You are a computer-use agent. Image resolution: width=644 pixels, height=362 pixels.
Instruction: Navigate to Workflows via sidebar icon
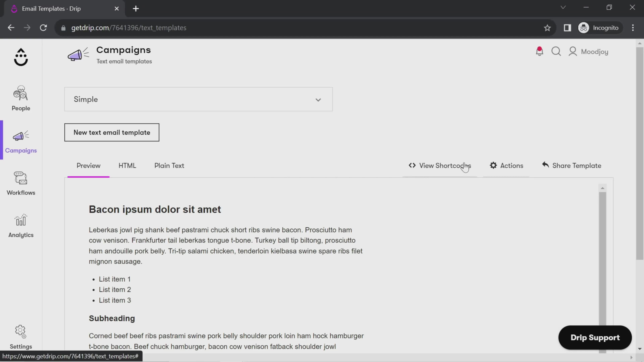[x=21, y=184]
